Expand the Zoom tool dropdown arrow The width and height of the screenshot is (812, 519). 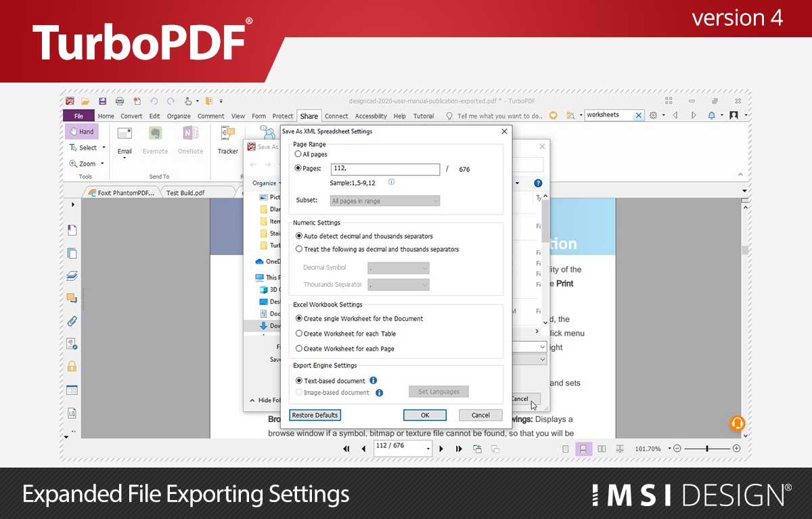point(102,164)
